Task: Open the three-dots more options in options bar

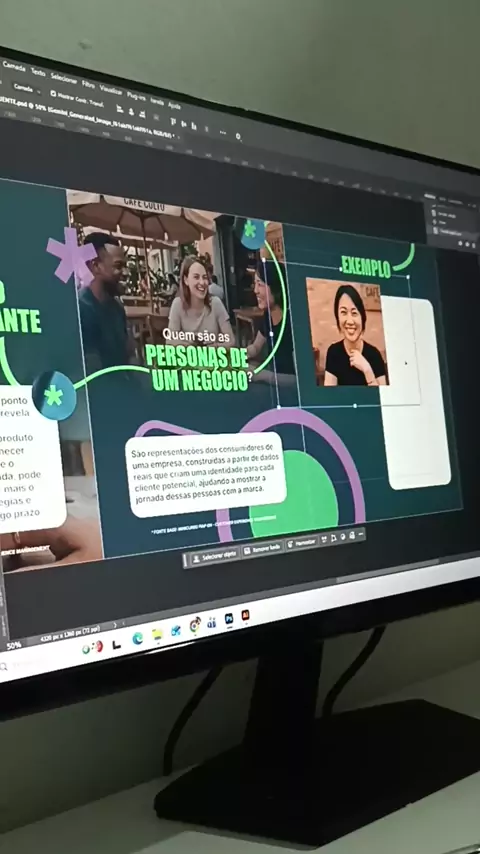Action: tap(222, 132)
